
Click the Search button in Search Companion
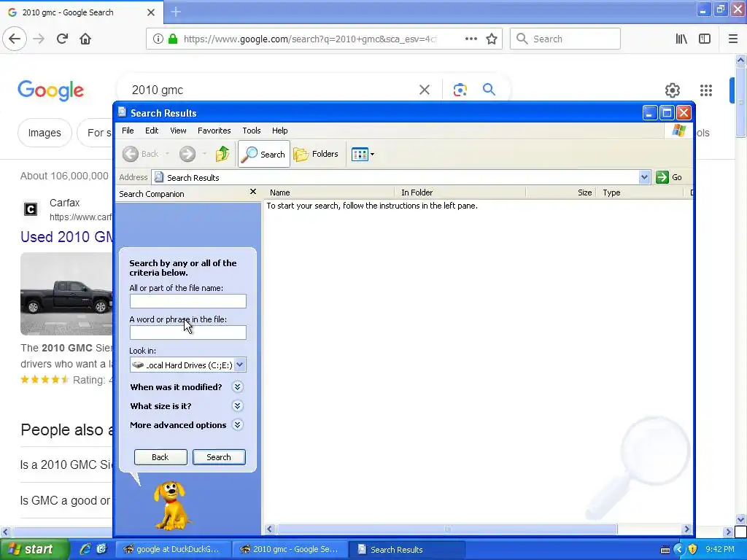point(219,457)
